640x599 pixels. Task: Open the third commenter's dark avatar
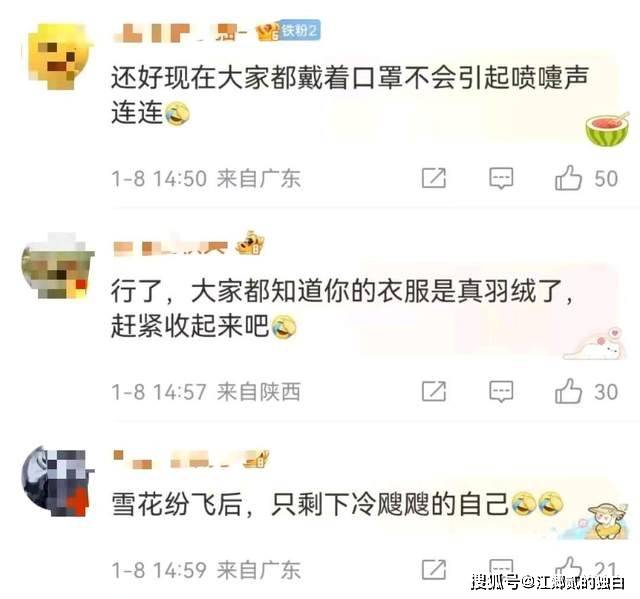(57, 481)
